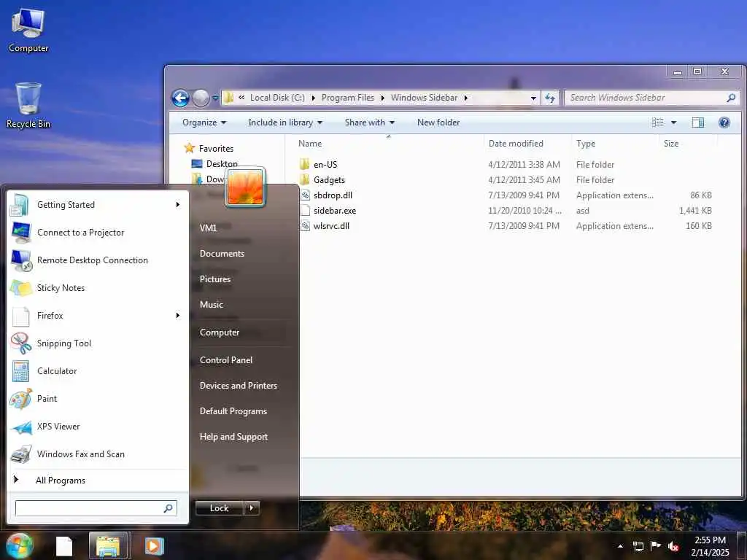The image size is (747, 560).
Task: Click the taskbar clock and date
Action: point(710,546)
